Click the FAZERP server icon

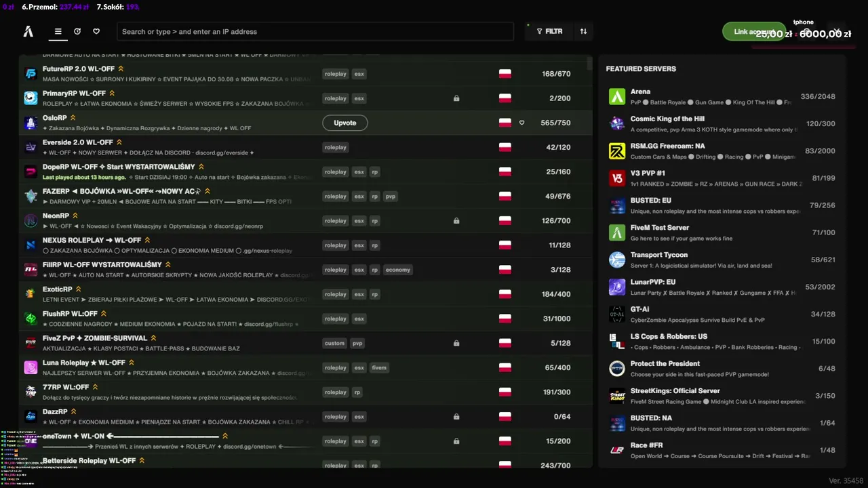31,196
